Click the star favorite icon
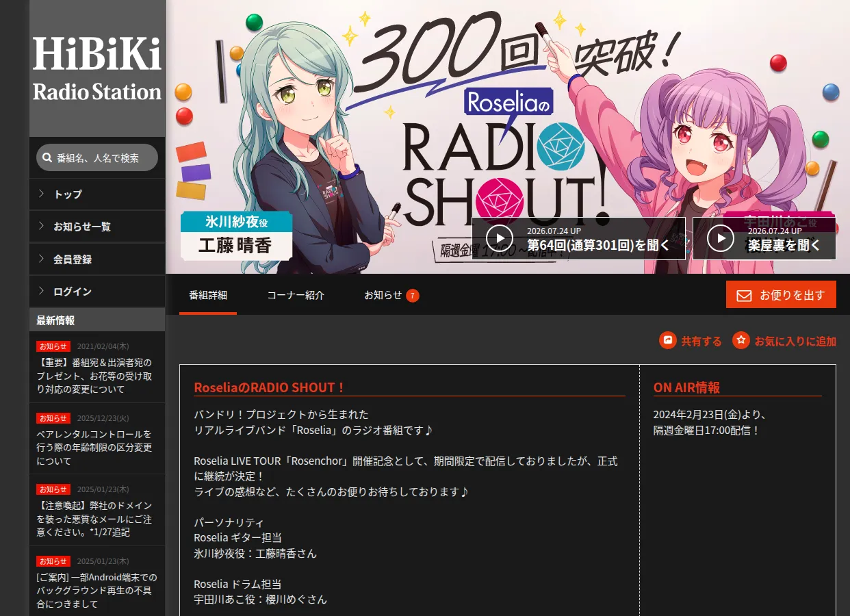Image resolution: width=850 pixels, height=616 pixels. pyautogui.click(x=741, y=340)
